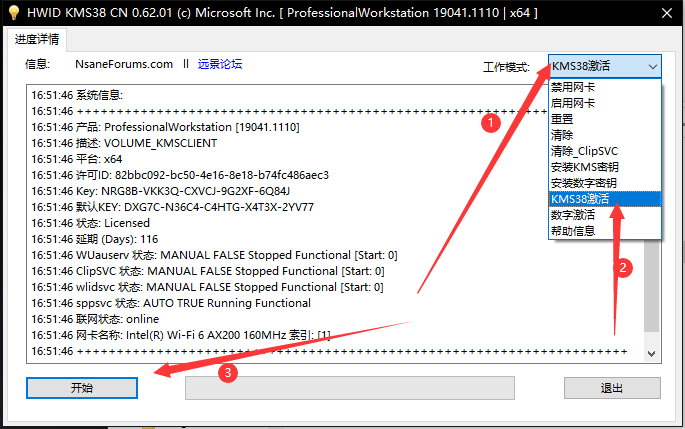Click the progress bar next to 开始
Image resolution: width=685 pixels, height=429 pixels.
click(349, 388)
